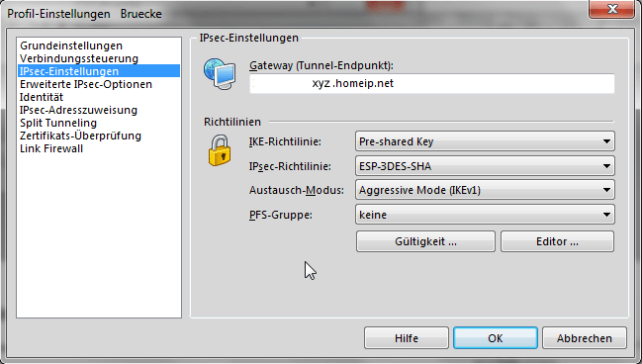This screenshot has height=364, width=642.
Task: Go to Erweiterte IPsec-Optionen
Action: pos(86,84)
